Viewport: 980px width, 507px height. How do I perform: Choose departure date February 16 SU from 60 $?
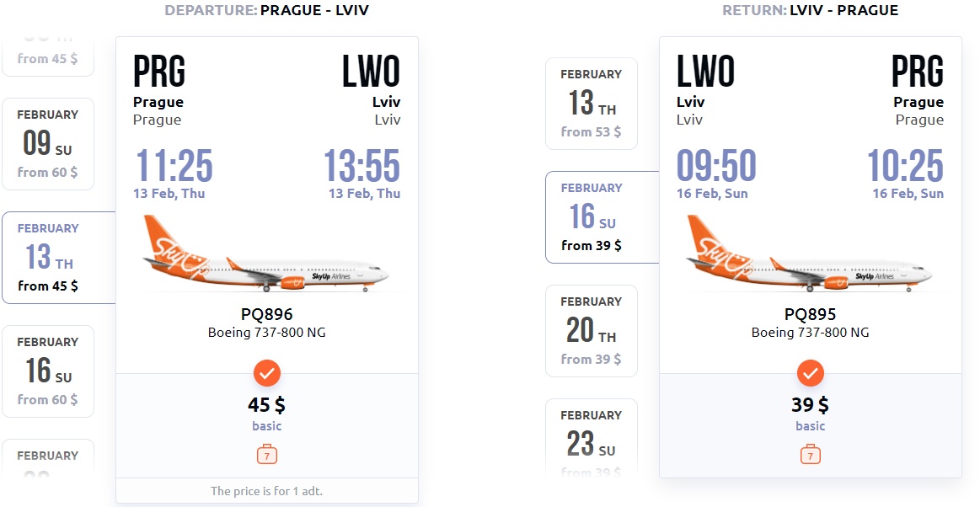coord(48,371)
